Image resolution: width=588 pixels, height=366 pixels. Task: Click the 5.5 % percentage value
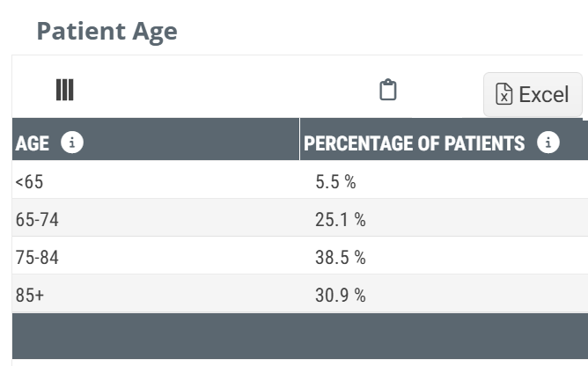(x=335, y=182)
